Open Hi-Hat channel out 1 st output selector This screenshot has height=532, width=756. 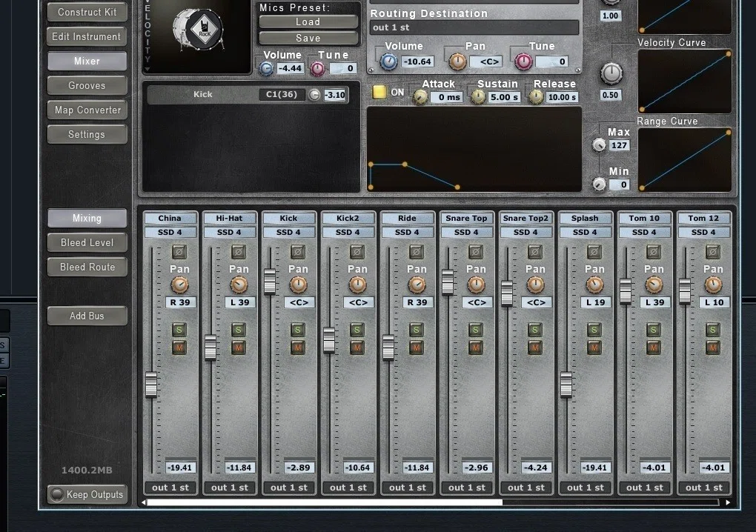tap(230, 488)
